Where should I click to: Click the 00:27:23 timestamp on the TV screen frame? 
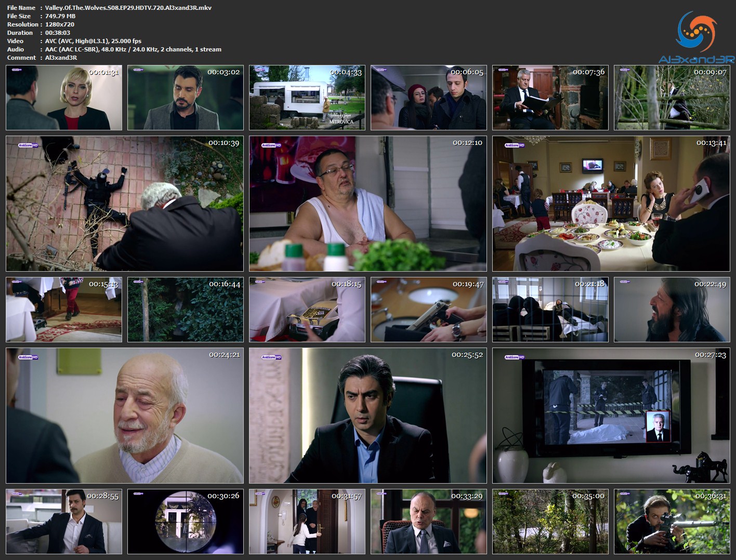click(709, 355)
